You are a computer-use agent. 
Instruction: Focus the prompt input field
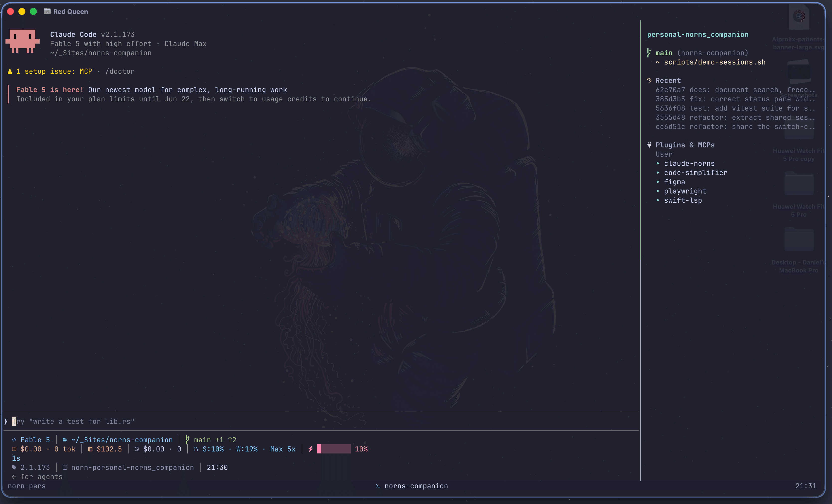click(321, 421)
